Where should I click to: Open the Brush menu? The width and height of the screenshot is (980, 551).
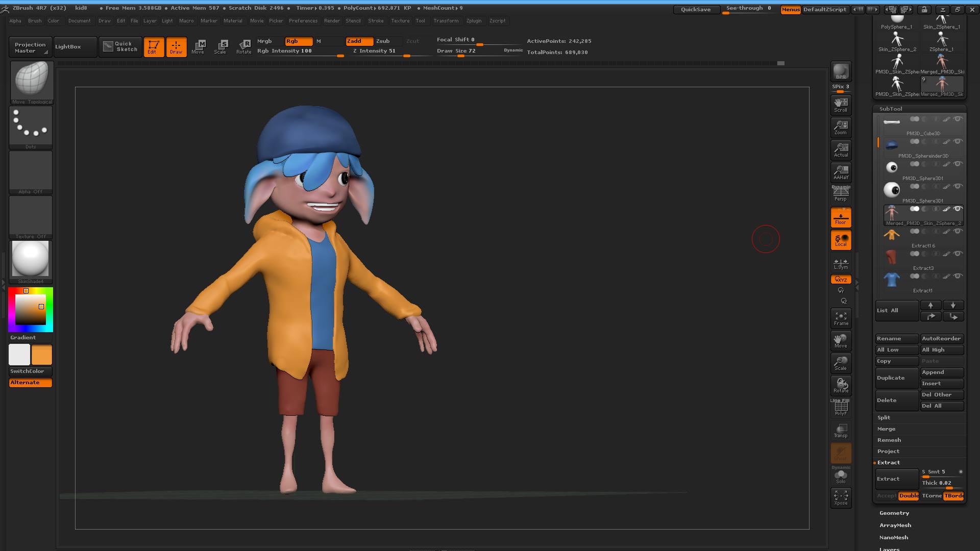tap(35, 21)
